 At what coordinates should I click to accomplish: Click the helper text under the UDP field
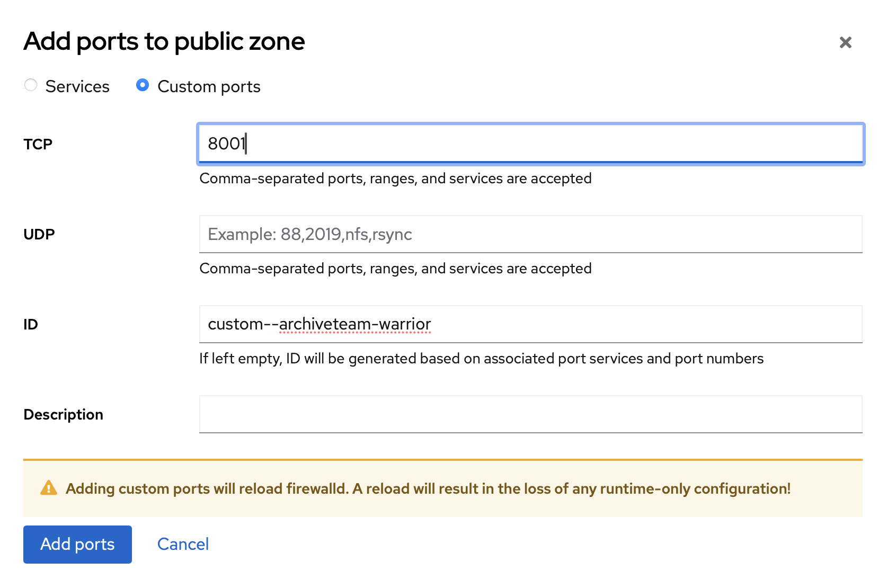[x=395, y=269]
